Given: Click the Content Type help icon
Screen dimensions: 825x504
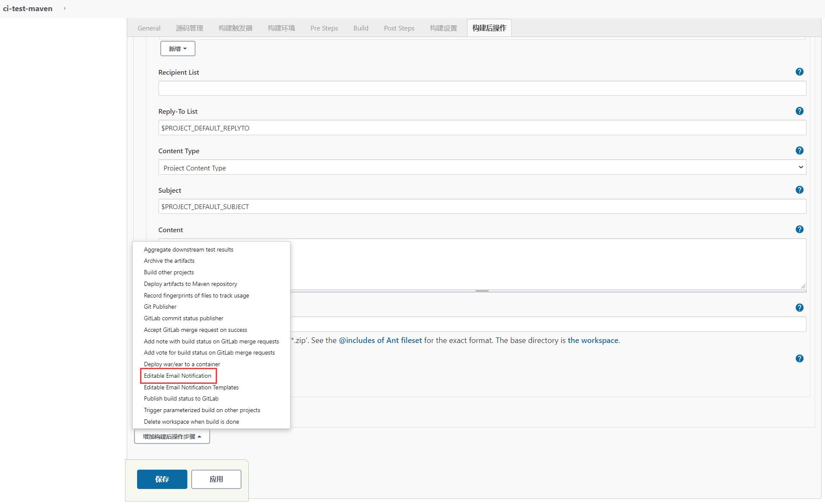Looking at the screenshot, I should point(799,151).
